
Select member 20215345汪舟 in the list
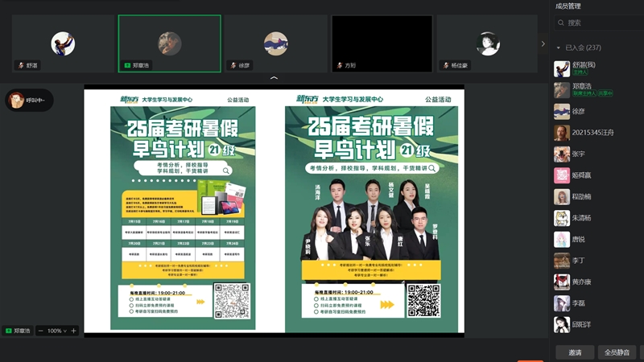point(598,133)
